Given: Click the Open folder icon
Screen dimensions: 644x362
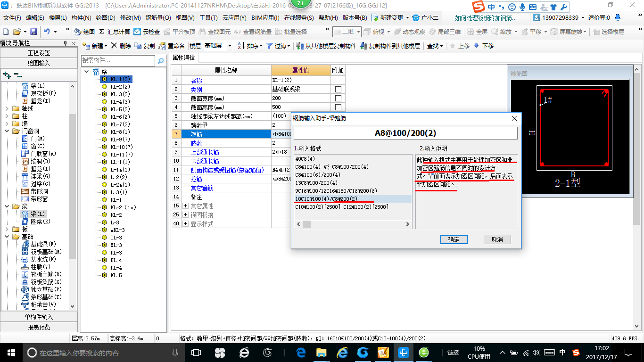Looking at the screenshot, I should 17,32.
